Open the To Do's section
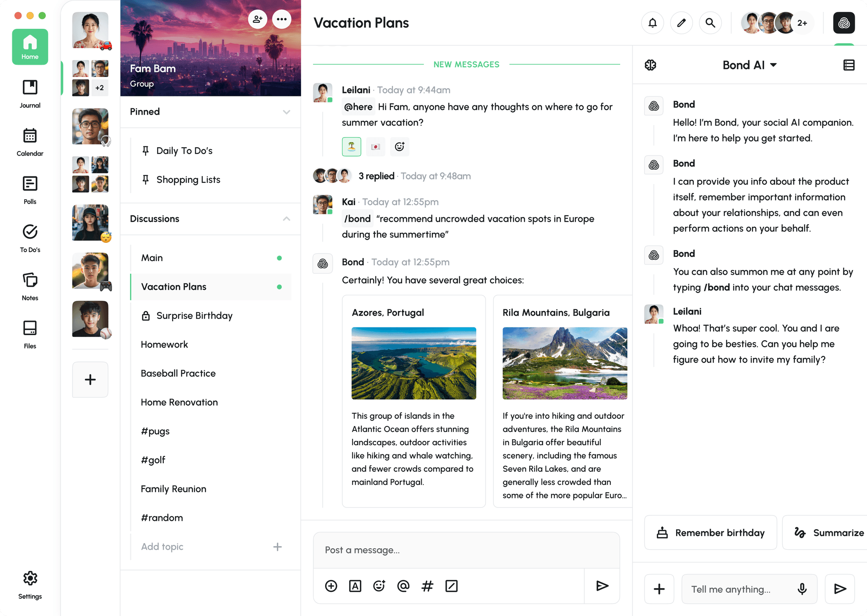 click(x=30, y=238)
